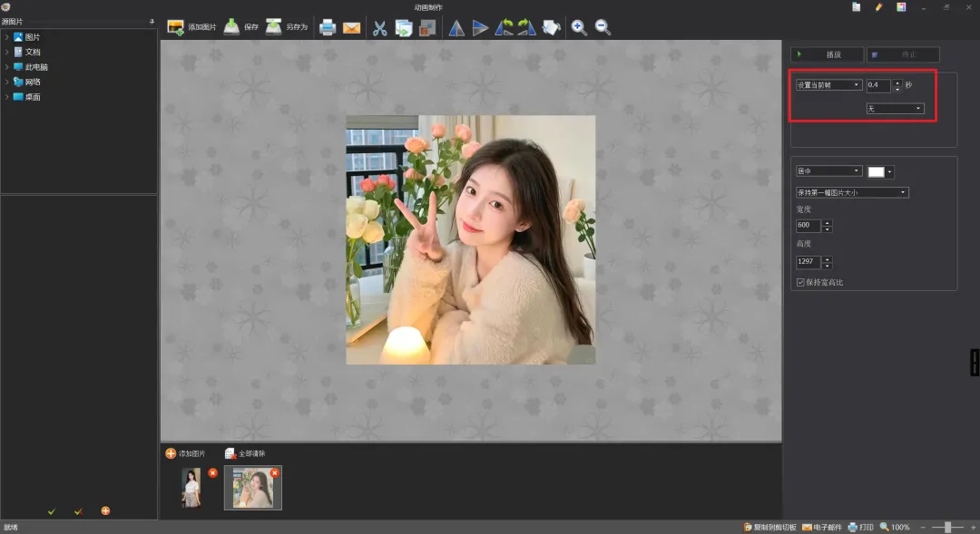The width and height of the screenshot is (980, 534).
Task: Decrease frame delay with down stepper
Action: pyautogui.click(x=897, y=89)
